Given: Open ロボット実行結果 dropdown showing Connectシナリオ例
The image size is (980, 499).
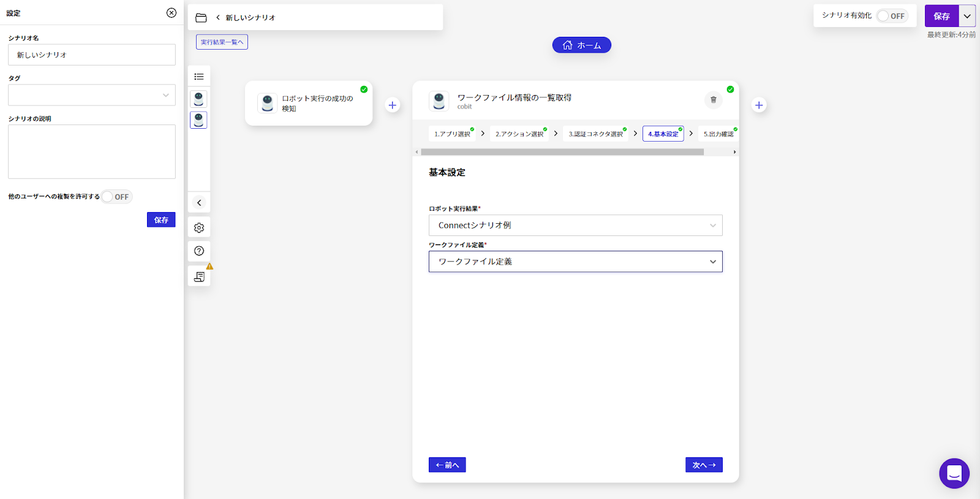Looking at the screenshot, I should point(576,225).
